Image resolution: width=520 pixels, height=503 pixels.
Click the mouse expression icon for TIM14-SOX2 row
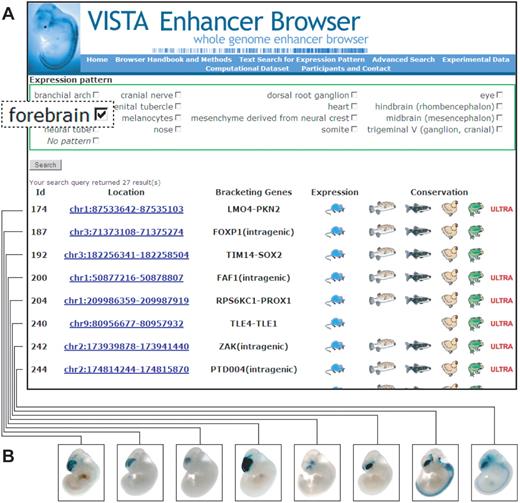pyautogui.click(x=335, y=255)
